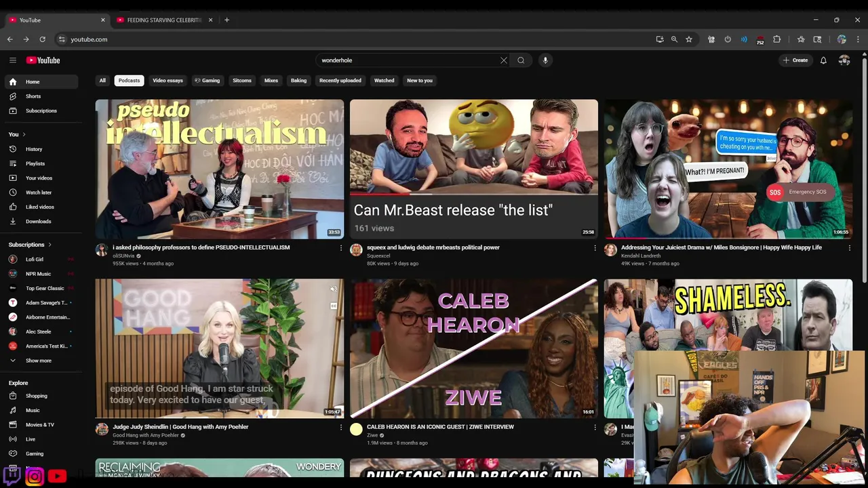This screenshot has height=488, width=868.
Task: Unmute the Judge Judy preview video
Action: pos(334,289)
